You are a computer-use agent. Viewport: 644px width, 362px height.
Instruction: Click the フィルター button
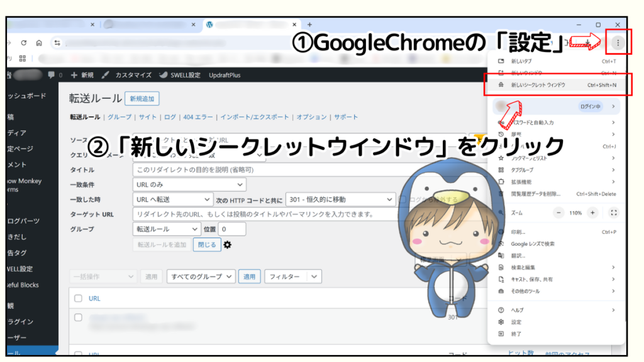285,277
